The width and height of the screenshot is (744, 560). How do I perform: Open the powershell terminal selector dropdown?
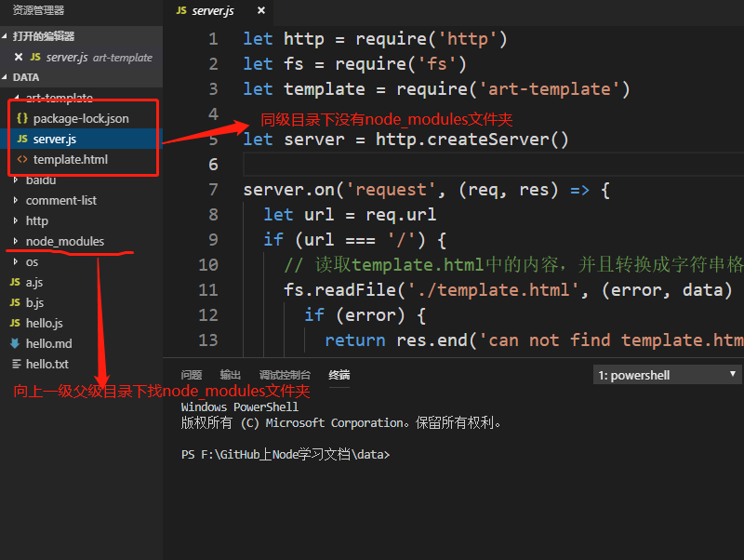(667, 375)
